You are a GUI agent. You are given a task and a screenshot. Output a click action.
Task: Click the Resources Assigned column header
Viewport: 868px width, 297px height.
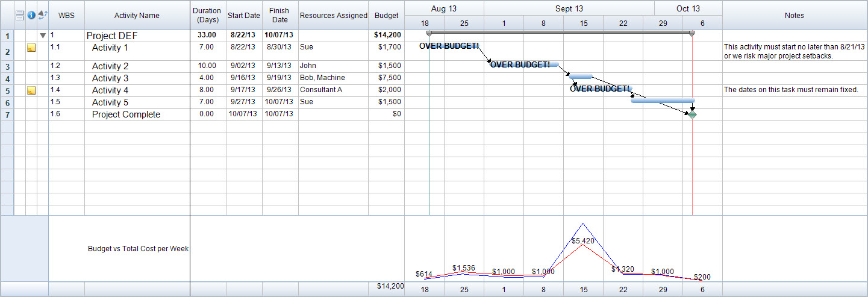tap(333, 16)
